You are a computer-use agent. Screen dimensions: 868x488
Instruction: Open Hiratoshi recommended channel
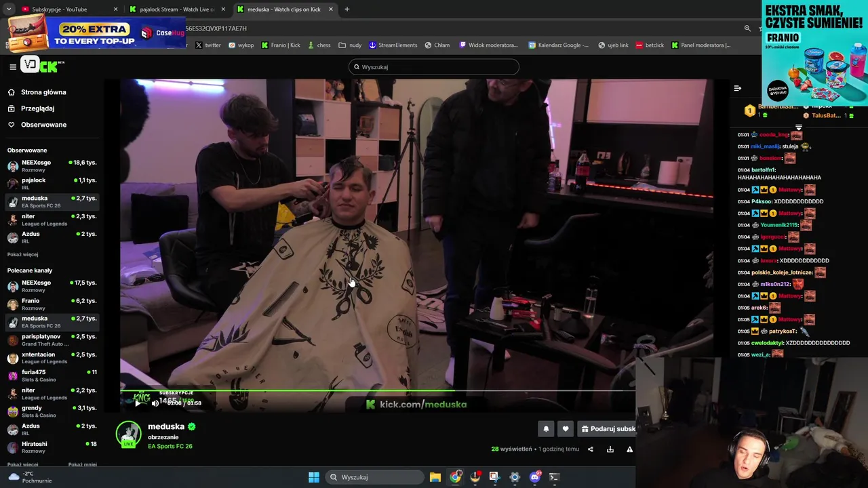[52, 447]
